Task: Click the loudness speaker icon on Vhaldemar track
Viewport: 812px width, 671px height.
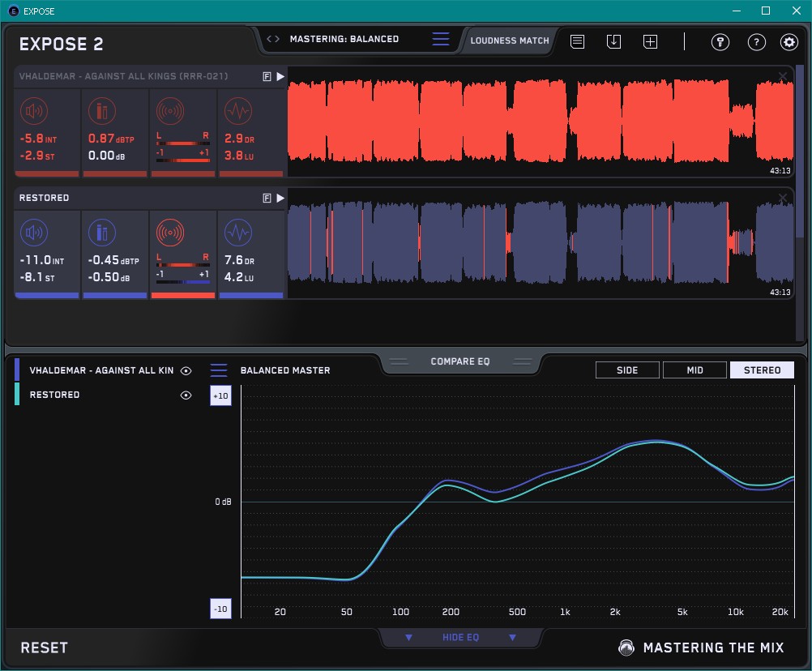Action: pos(33,111)
